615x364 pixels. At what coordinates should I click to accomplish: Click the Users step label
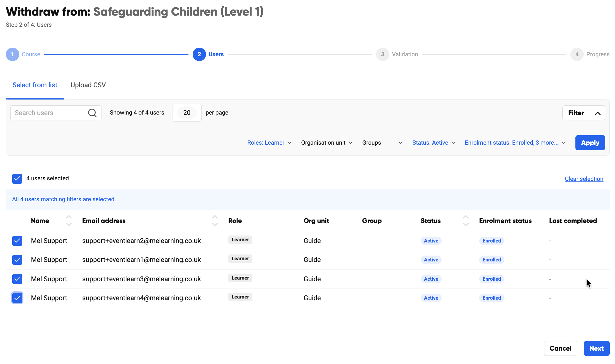(x=216, y=54)
